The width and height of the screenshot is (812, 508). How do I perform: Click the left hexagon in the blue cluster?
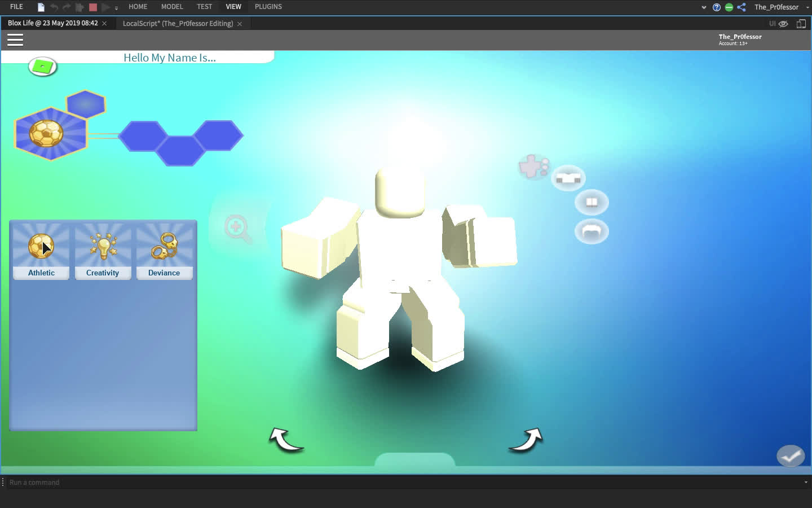(x=143, y=135)
